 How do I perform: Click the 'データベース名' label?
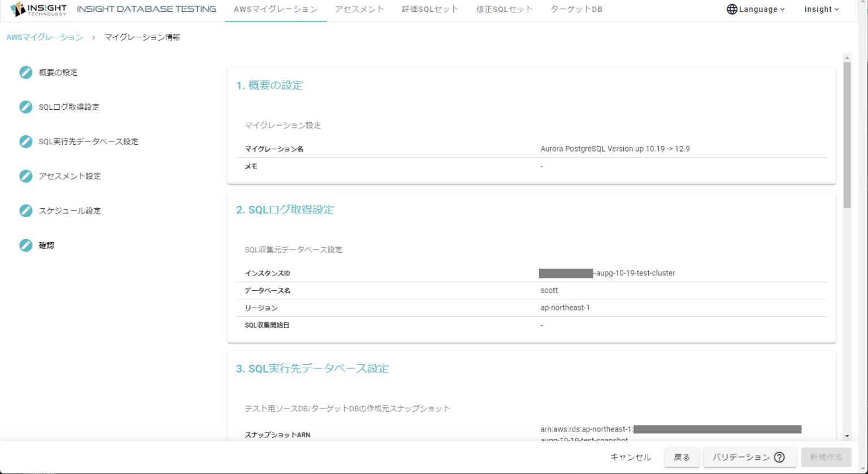point(267,290)
